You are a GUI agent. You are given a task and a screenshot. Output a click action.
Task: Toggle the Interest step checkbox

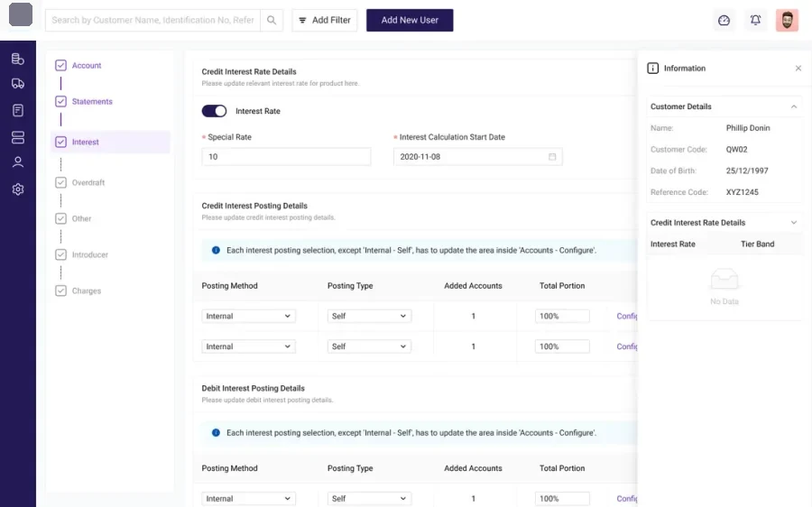[60, 142]
